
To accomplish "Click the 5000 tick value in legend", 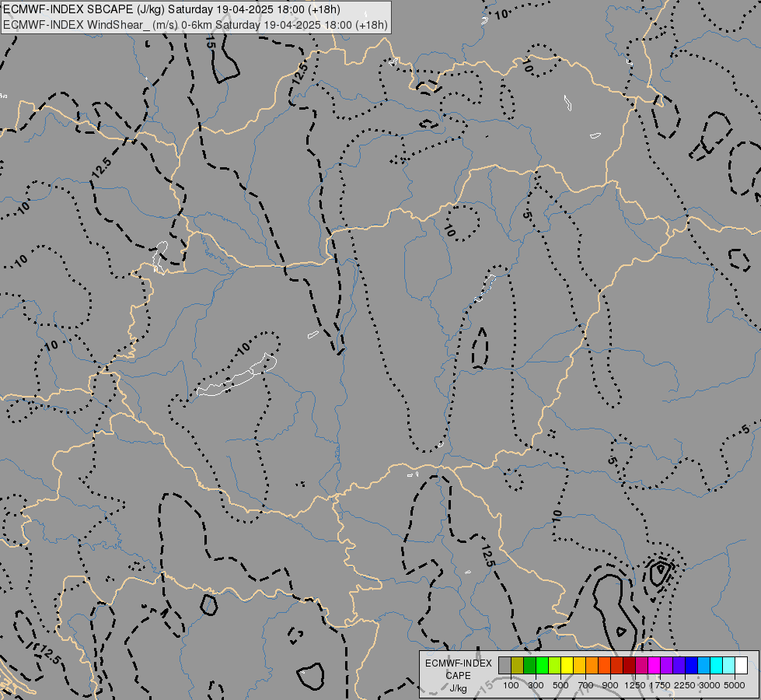I will (x=735, y=685).
